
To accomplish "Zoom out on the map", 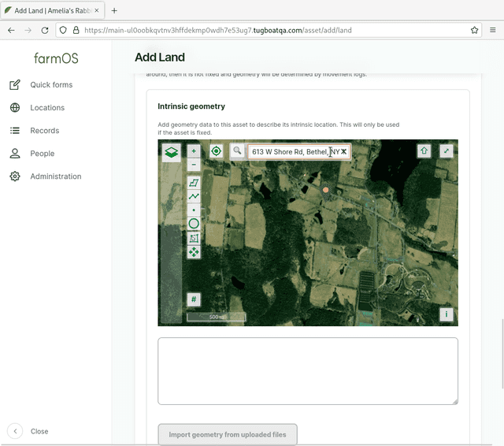I will click(194, 165).
